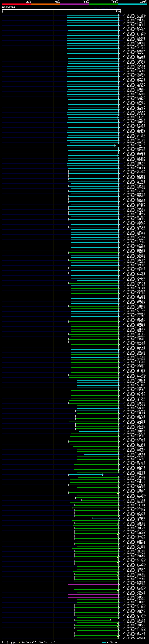The height and width of the screenshot is (644, 149).
Task: Click label UniRef100_A7QIB8
Action: [x=133, y=518]
